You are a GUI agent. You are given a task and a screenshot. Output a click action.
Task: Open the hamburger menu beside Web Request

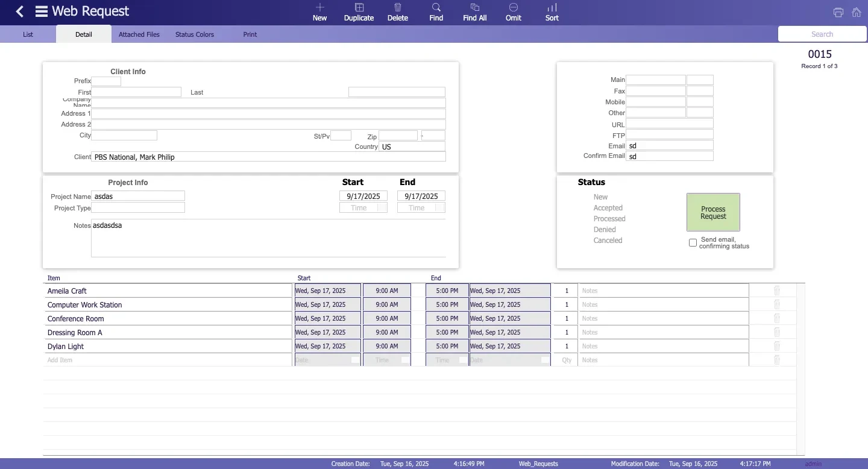point(41,11)
